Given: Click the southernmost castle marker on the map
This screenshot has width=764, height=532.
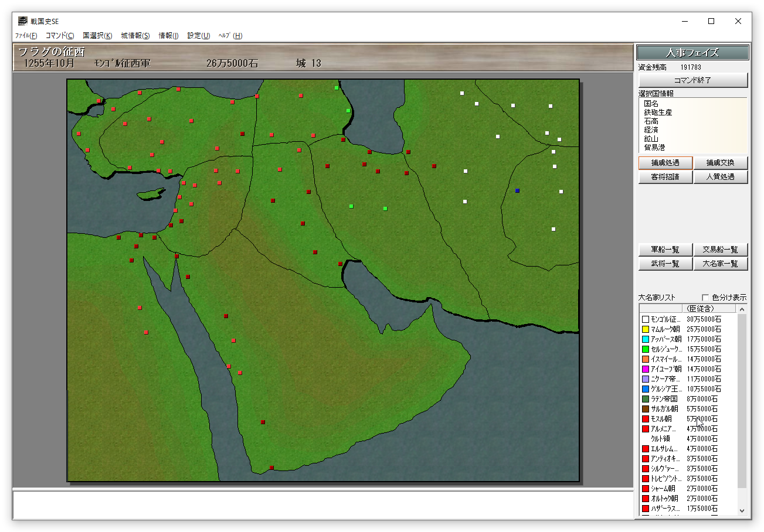Looking at the screenshot, I should [x=271, y=468].
